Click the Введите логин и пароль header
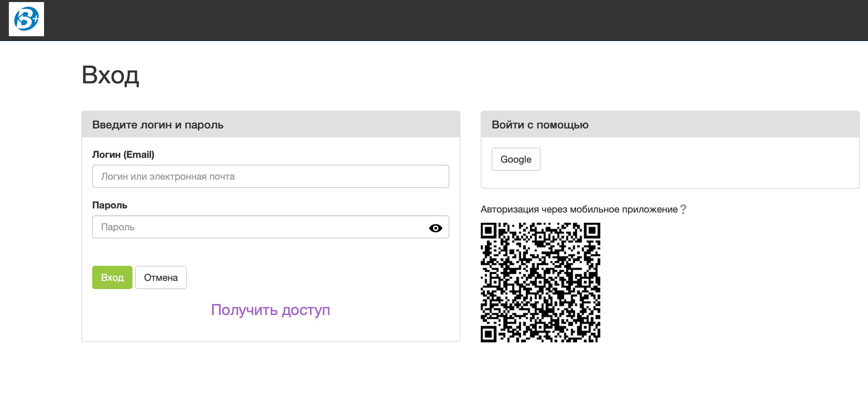This screenshot has width=868, height=397. point(158,125)
